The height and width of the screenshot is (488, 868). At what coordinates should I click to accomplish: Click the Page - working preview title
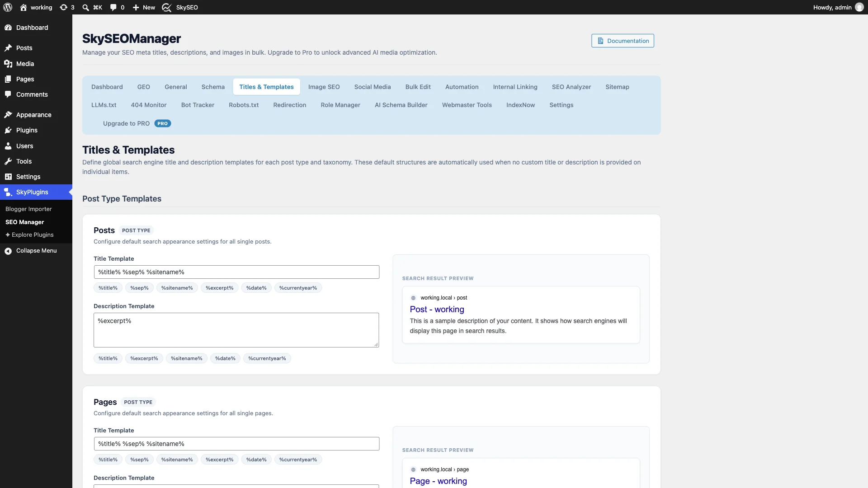tap(438, 481)
